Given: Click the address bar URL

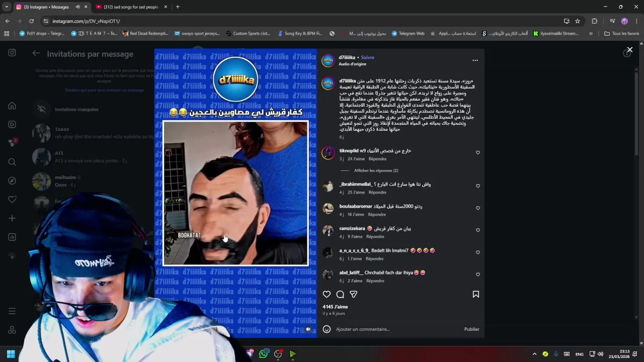Looking at the screenshot, I should [x=86, y=21].
